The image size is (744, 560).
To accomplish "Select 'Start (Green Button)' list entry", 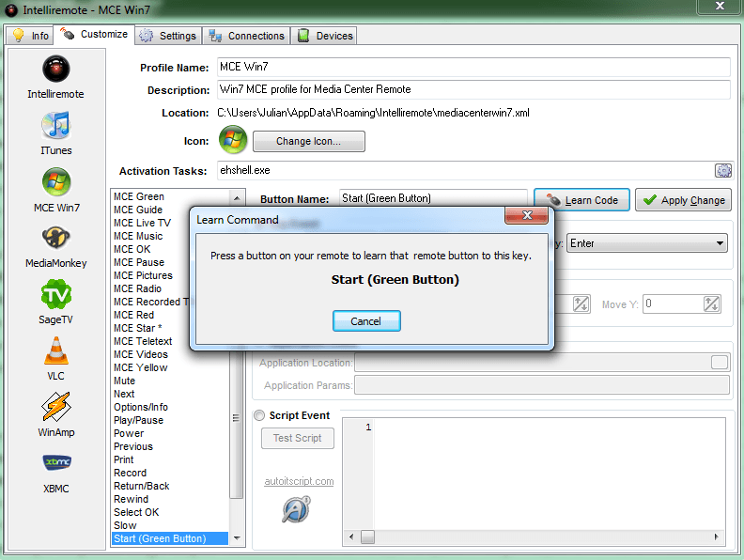I will [170, 538].
